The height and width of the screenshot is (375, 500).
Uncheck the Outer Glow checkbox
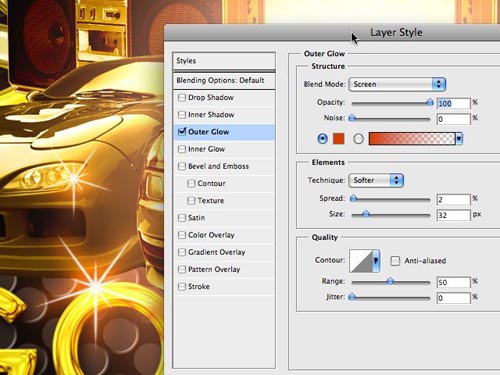pyautogui.click(x=182, y=132)
